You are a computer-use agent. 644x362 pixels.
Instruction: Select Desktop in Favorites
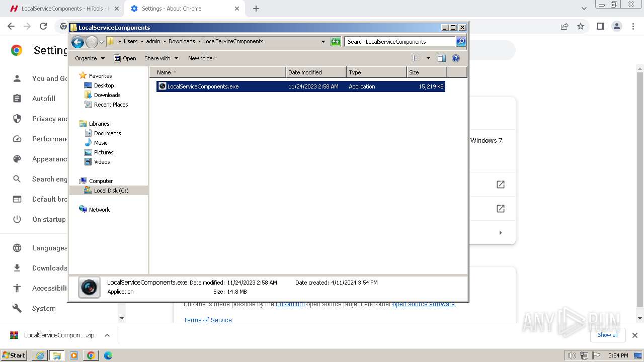pos(104,85)
